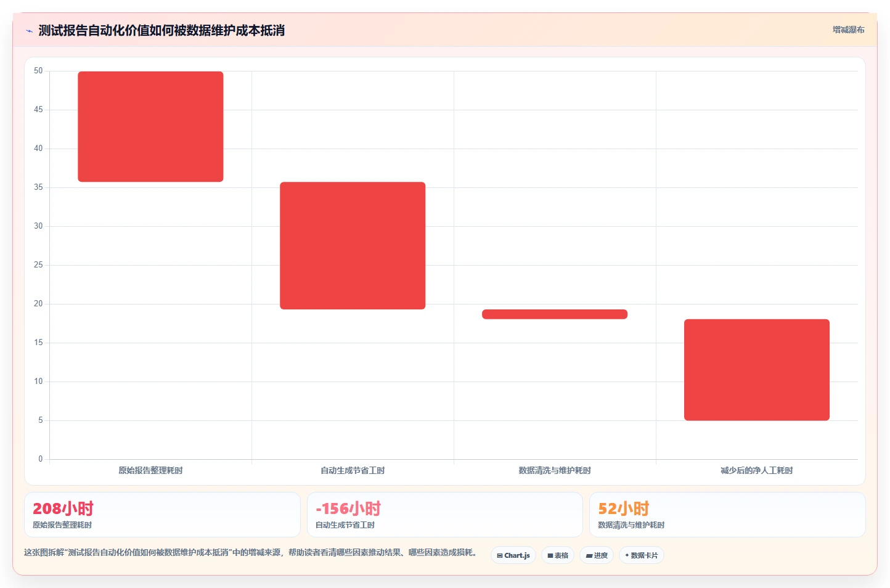Click the 自动生成节省工时 caption under -156小时
Screen dimensions: 890x588
pos(345,525)
